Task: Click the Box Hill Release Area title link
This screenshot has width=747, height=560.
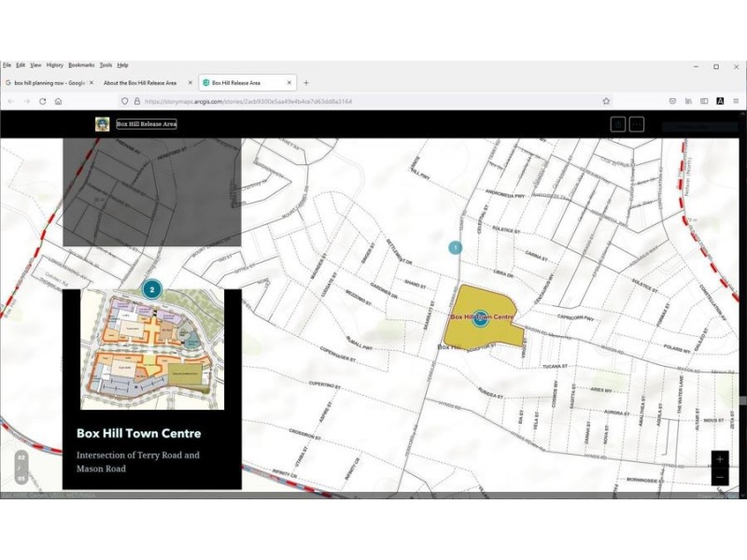Action: pyautogui.click(x=146, y=124)
